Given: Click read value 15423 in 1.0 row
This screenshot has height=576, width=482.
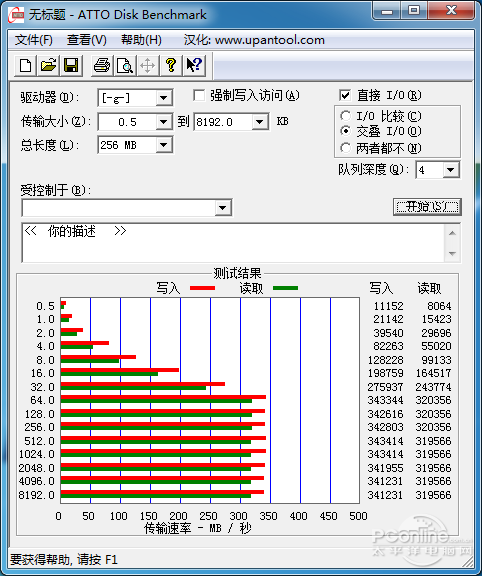Looking at the screenshot, I should tap(436, 319).
